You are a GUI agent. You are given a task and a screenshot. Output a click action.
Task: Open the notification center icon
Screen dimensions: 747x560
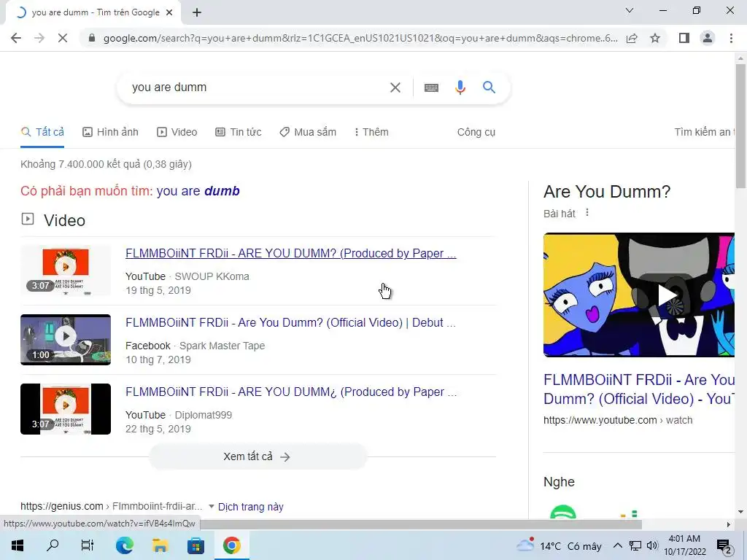point(724,546)
